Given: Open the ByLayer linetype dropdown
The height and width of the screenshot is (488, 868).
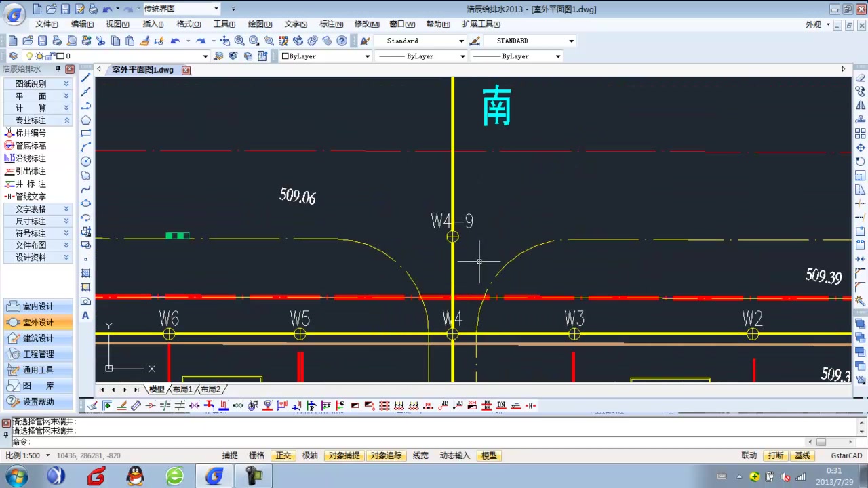Looking at the screenshot, I should [x=462, y=56].
